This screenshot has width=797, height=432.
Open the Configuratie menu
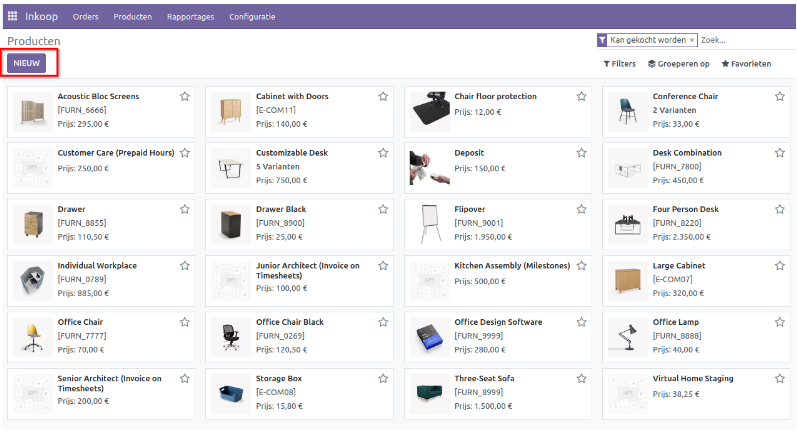pyautogui.click(x=252, y=17)
